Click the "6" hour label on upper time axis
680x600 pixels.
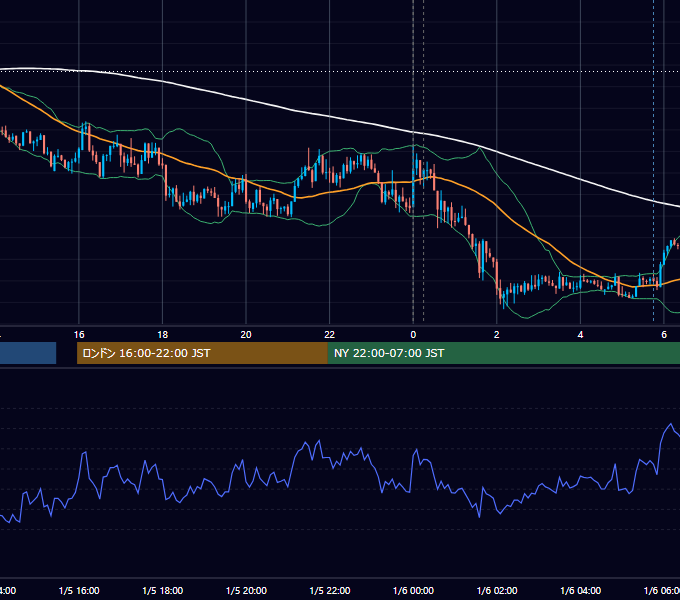click(x=664, y=335)
